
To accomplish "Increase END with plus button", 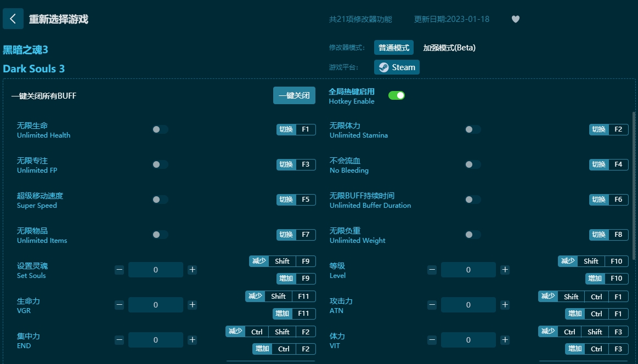I will (x=193, y=340).
